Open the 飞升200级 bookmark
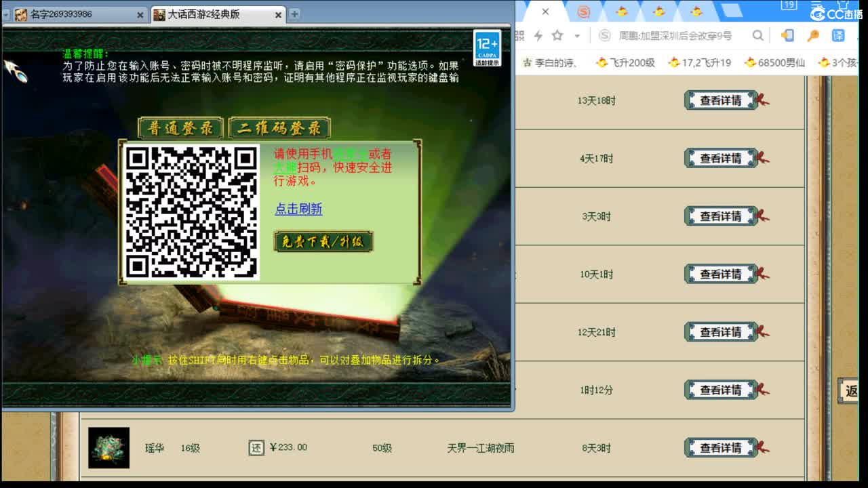The width and height of the screenshot is (868, 488). click(625, 62)
